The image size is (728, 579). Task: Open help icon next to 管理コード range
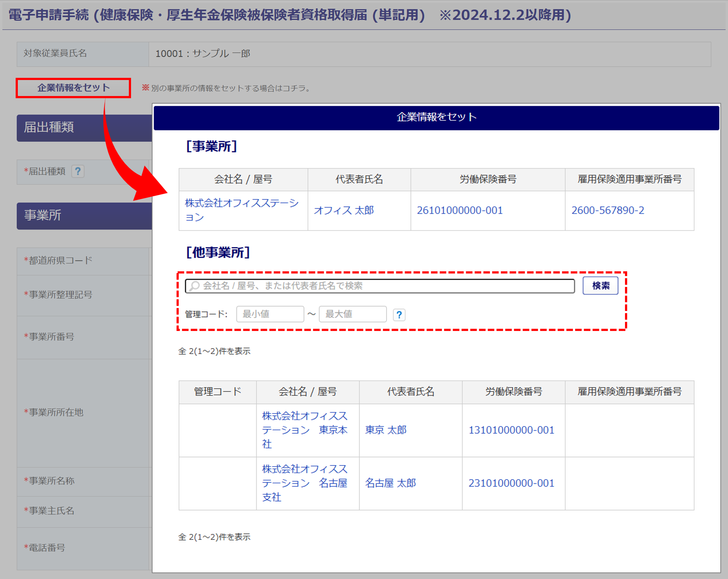pos(399,315)
